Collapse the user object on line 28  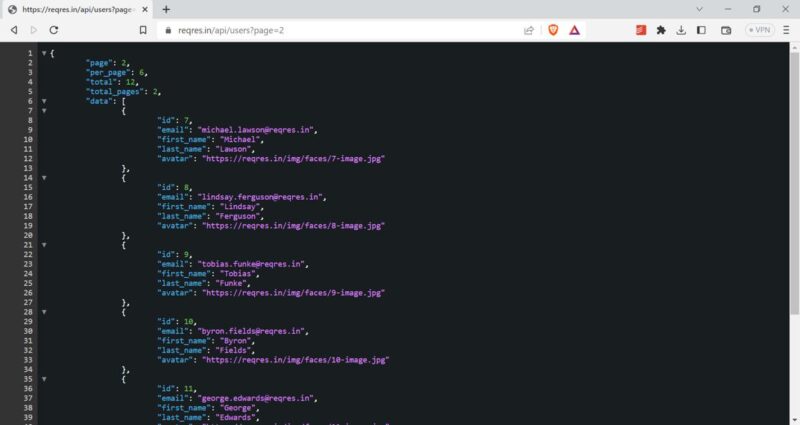click(44, 312)
